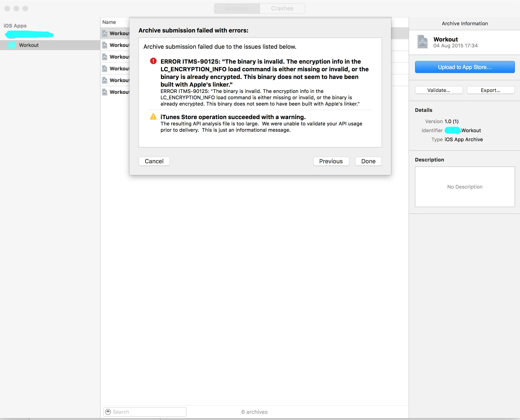
Task: Click the archive icon beside Workout title
Action: coord(422,42)
